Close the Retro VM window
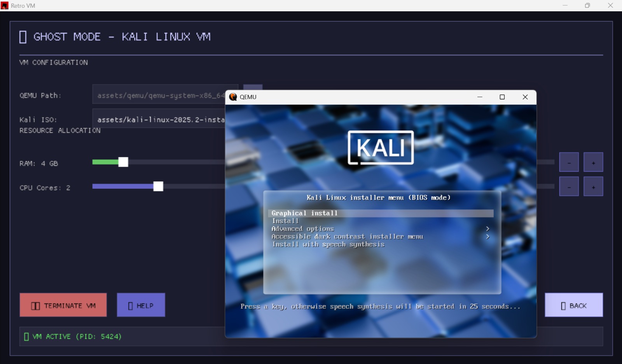 pyautogui.click(x=610, y=5)
